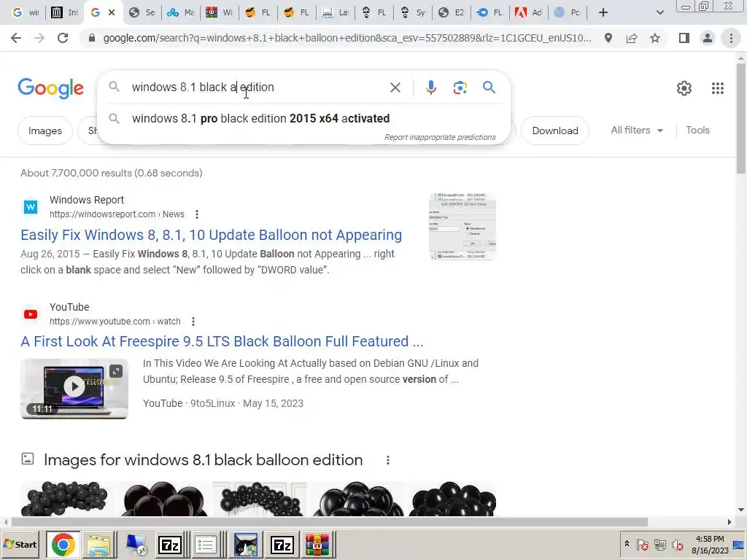Go to the Google logo homepage
The height and width of the screenshot is (560, 747).
(x=50, y=88)
